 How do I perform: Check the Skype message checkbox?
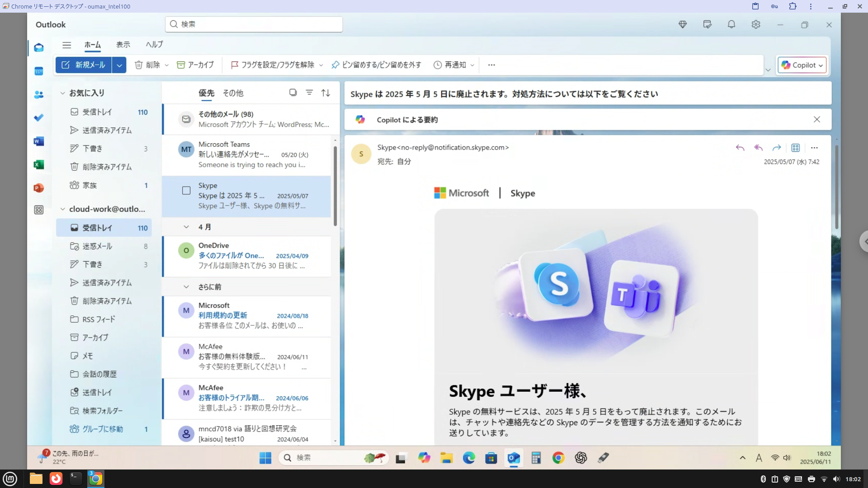click(x=186, y=191)
